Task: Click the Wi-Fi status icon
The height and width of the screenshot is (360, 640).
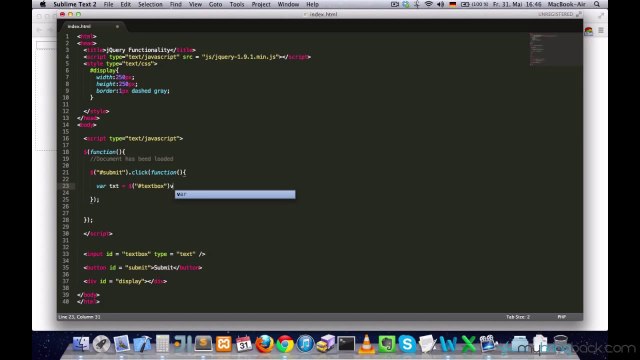Action: tap(429, 4)
